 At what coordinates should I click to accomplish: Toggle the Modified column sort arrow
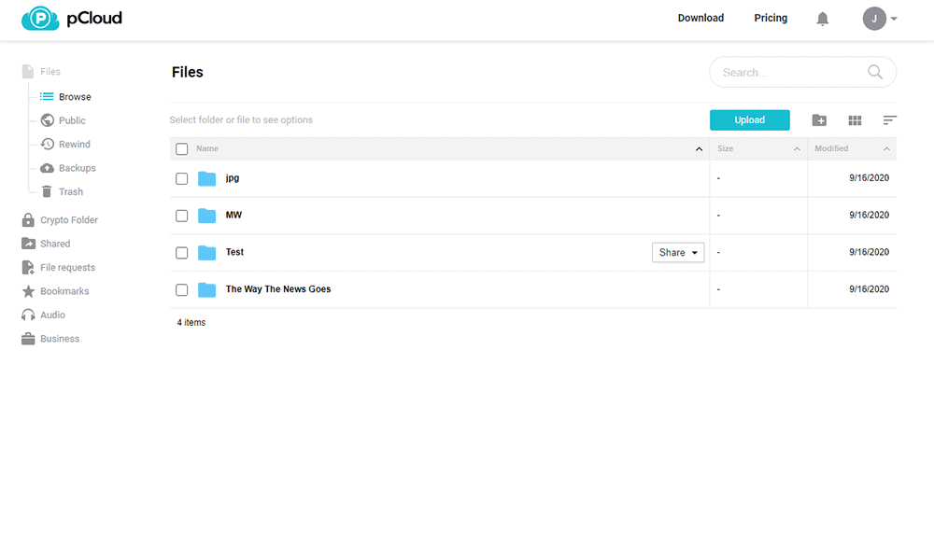click(886, 148)
